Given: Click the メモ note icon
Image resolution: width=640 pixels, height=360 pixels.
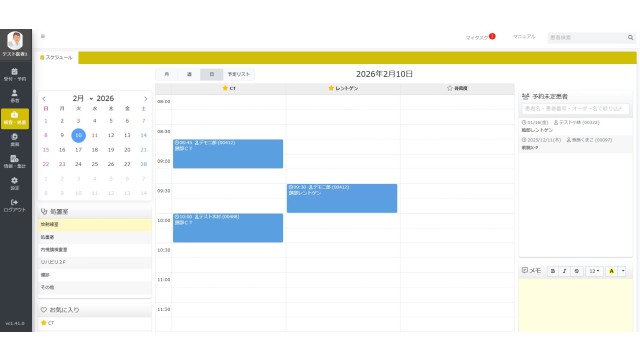Looking at the screenshot, I should tap(525, 270).
